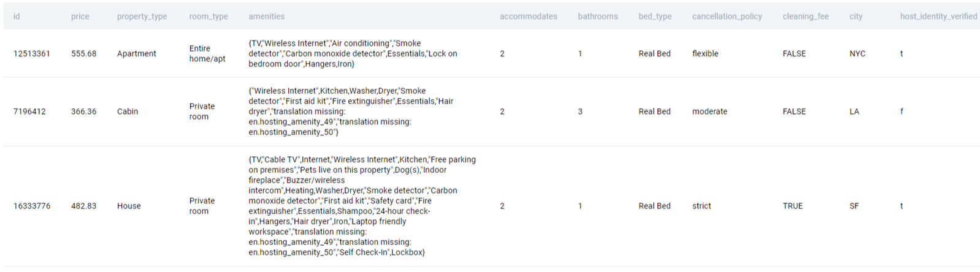Click the id cell 16333776
This screenshot has height=272, width=980.
(x=32, y=206)
